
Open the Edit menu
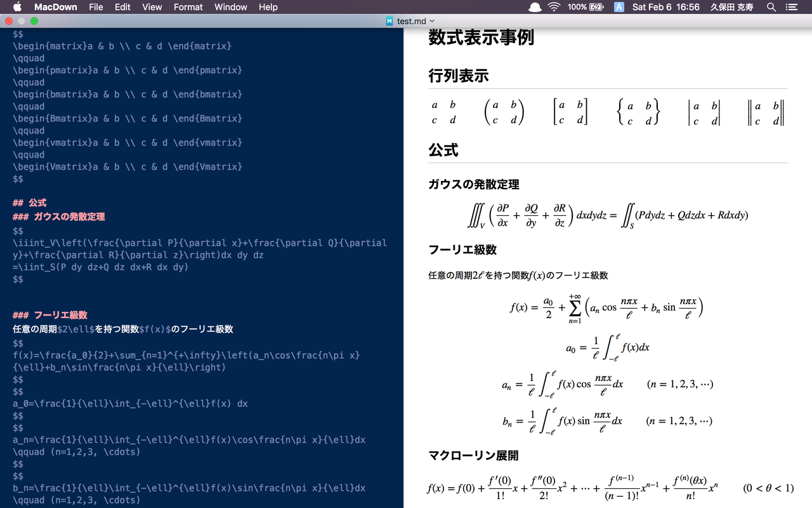click(122, 7)
